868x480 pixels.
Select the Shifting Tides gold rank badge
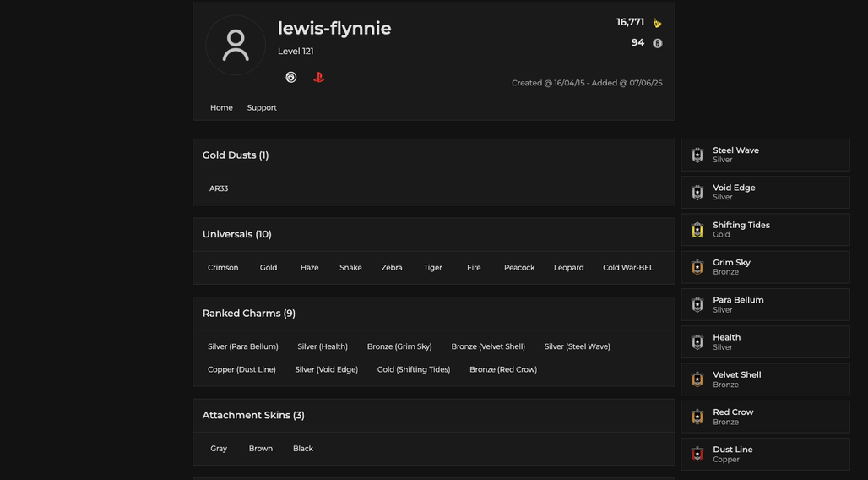pos(697,230)
